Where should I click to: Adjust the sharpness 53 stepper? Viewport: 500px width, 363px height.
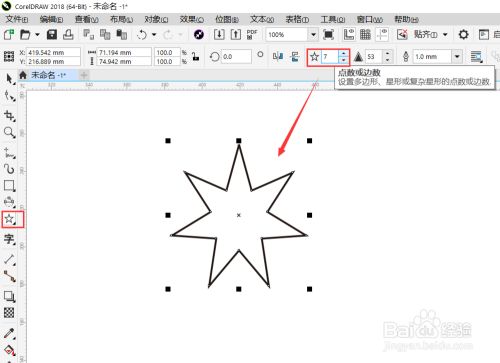387,57
